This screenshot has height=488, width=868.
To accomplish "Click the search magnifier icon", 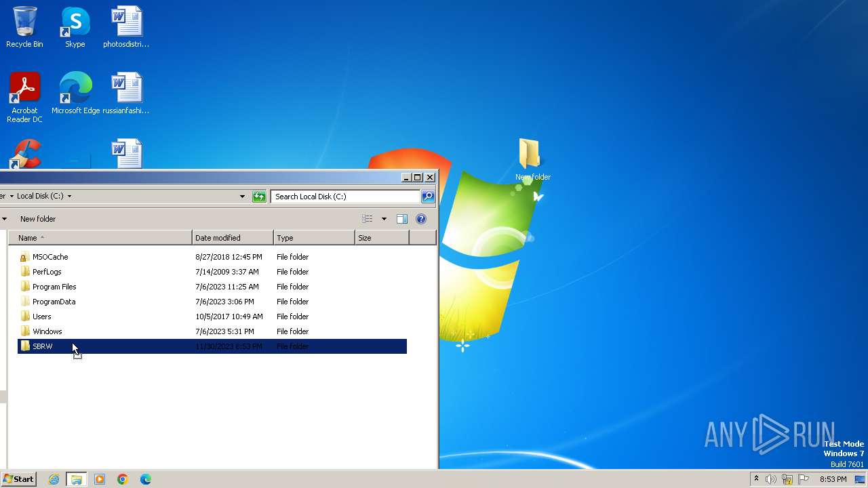I will (x=428, y=197).
